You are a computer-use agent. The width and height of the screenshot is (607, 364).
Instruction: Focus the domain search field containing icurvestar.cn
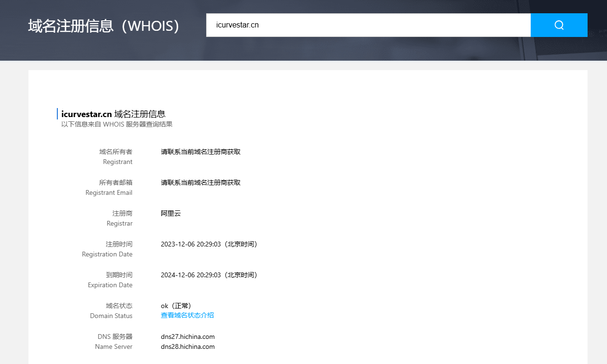pyautogui.click(x=368, y=25)
